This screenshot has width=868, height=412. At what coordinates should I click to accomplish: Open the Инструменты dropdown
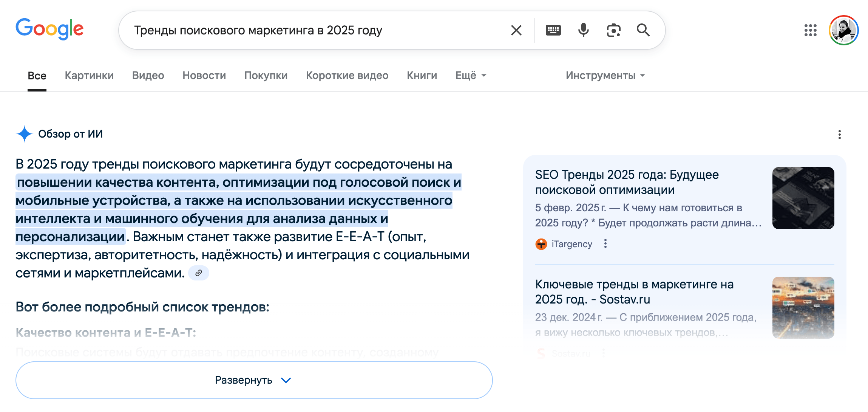[x=605, y=76]
